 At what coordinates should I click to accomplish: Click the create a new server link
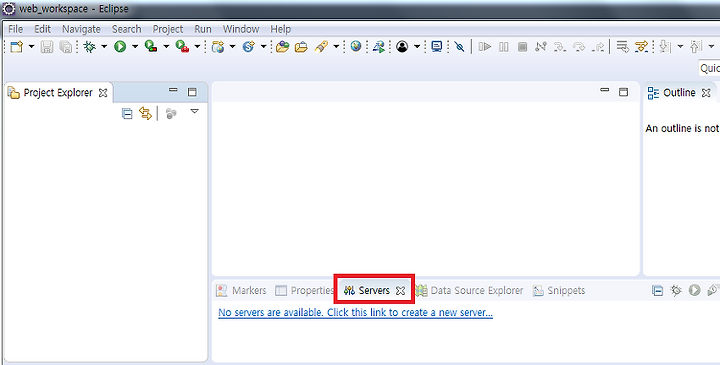point(355,313)
